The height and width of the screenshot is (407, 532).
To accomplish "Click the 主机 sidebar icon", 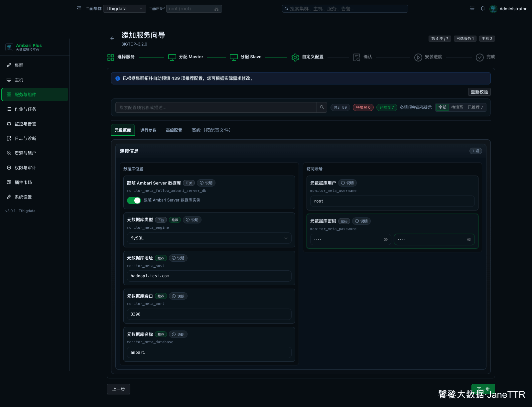I will tap(9, 80).
